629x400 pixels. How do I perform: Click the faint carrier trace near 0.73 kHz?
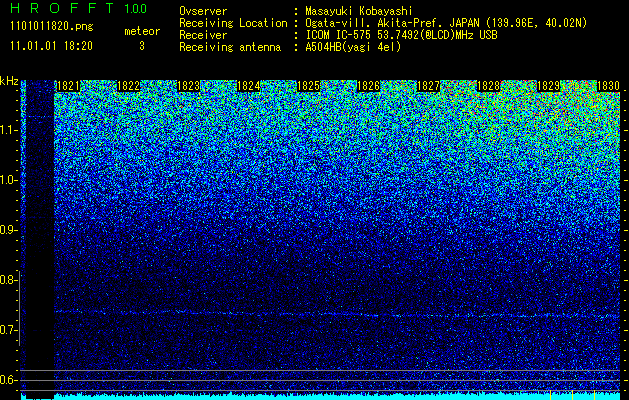click(x=337, y=314)
